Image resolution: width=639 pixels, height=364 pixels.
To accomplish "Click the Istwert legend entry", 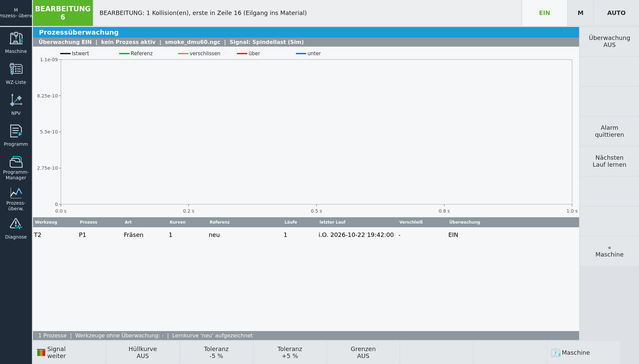I will pyautogui.click(x=75, y=54).
